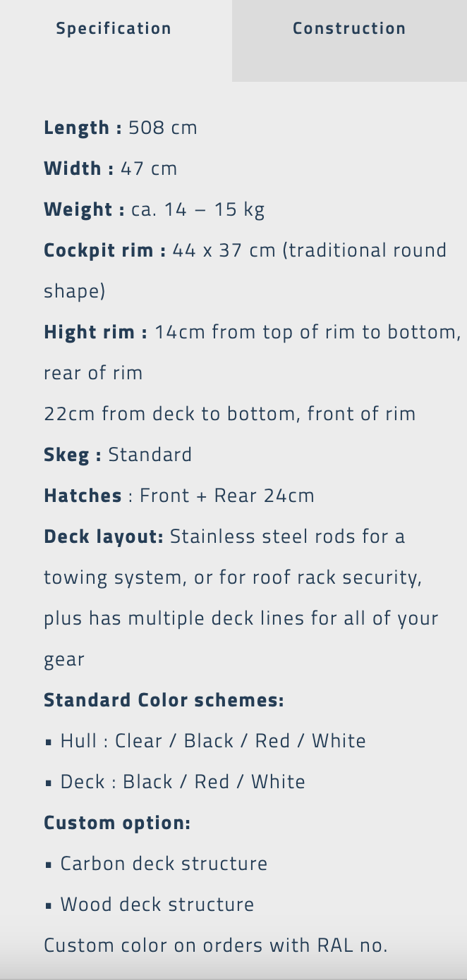Click the Skeg Standard line
This screenshot has width=467, height=980.
(x=118, y=455)
